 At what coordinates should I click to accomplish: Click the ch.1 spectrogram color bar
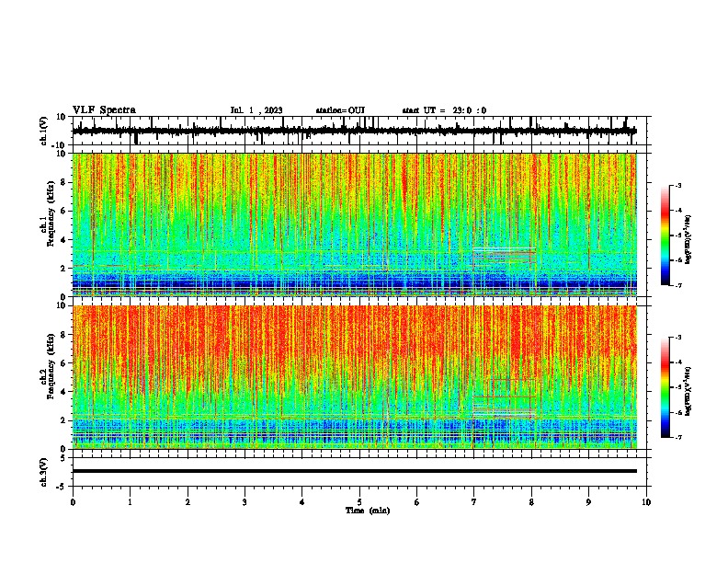click(665, 236)
